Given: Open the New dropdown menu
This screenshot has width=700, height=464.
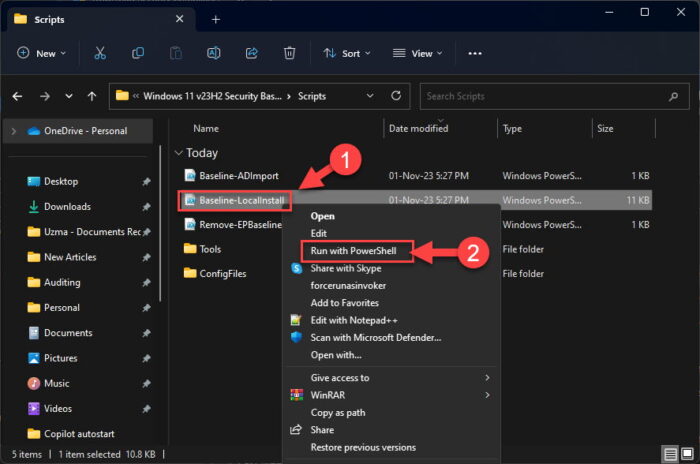Looking at the screenshot, I should 41,53.
